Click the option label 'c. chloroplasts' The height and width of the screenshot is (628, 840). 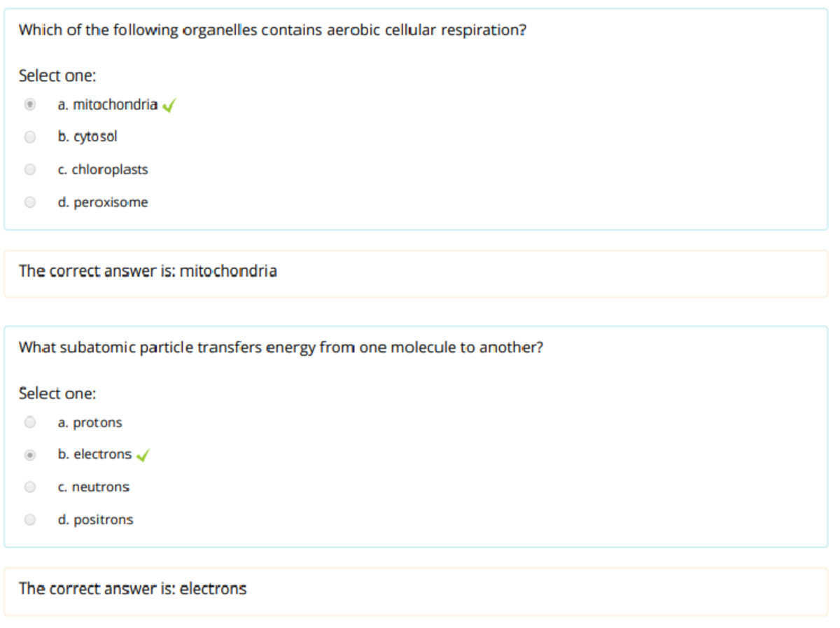[x=102, y=169]
